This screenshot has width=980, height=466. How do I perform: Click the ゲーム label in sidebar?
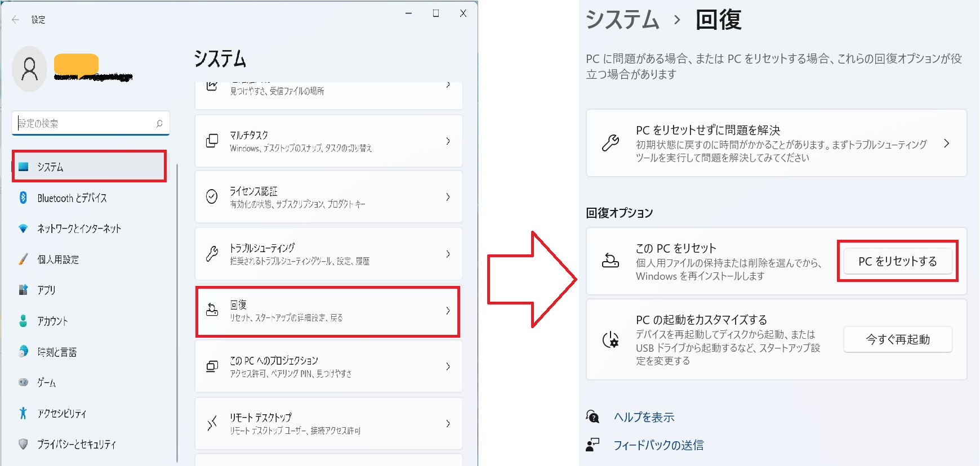pyautogui.click(x=46, y=383)
